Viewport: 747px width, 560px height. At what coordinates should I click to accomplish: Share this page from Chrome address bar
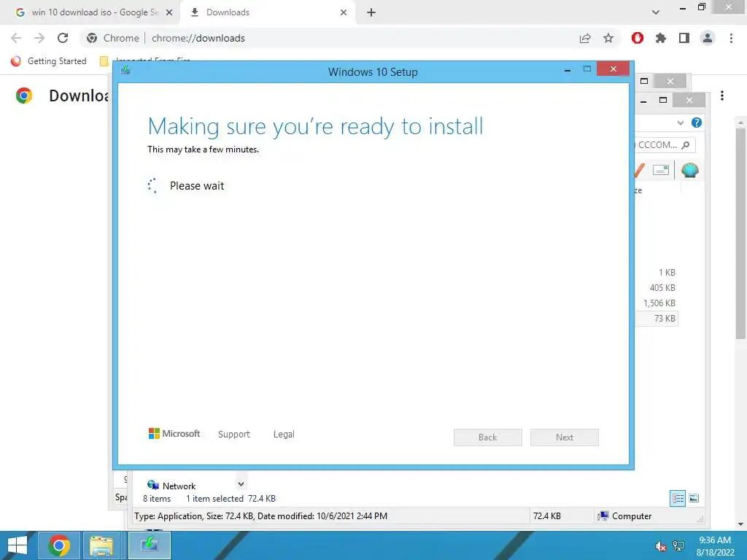click(585, 38)
